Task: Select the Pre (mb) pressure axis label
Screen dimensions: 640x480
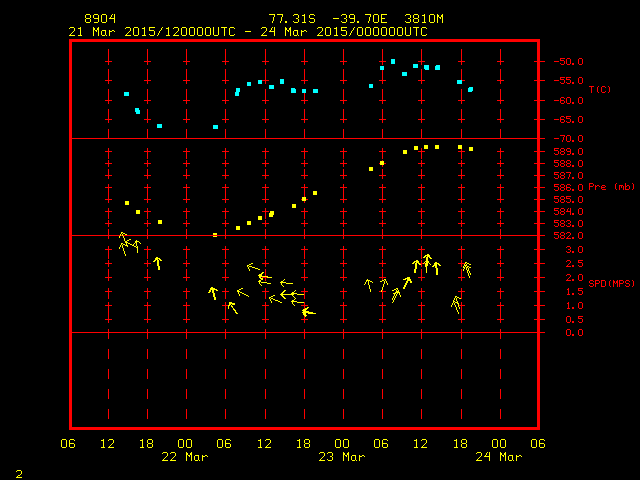Action: (x=611, y=187)
